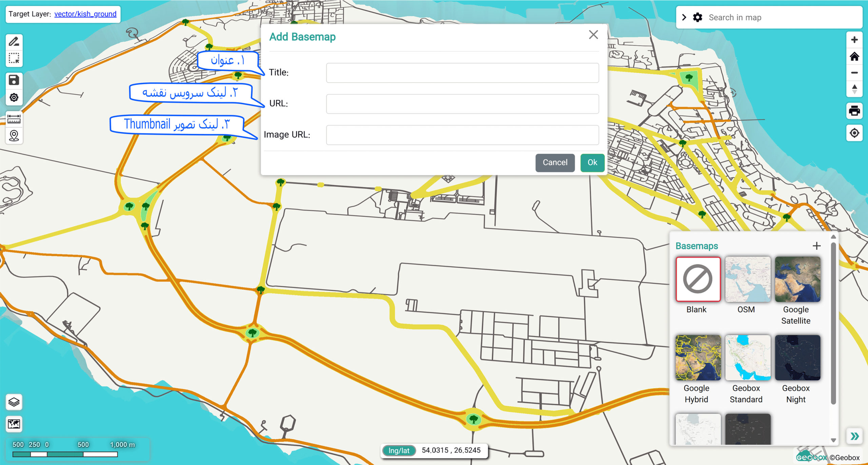
Task: Select the dark gray basemap thumbnail
Action: pyautogui.click(x=748, y=429)
